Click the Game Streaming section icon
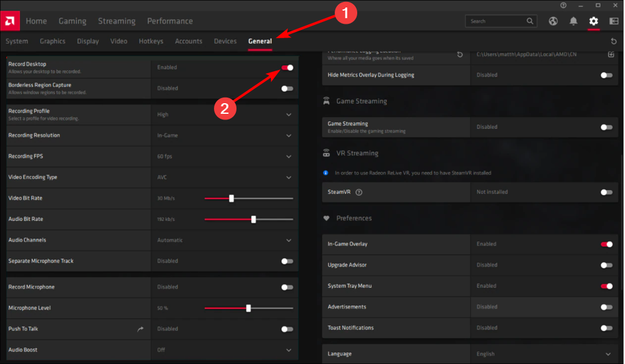625x364 pixels. pyautogui.click(x=327, y=101)
